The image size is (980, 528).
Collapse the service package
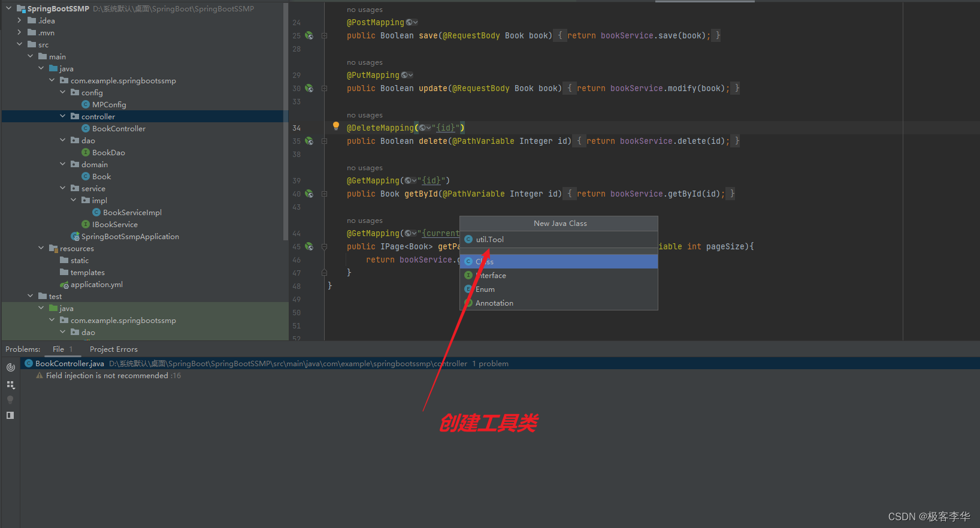click(x=62, y=188)
